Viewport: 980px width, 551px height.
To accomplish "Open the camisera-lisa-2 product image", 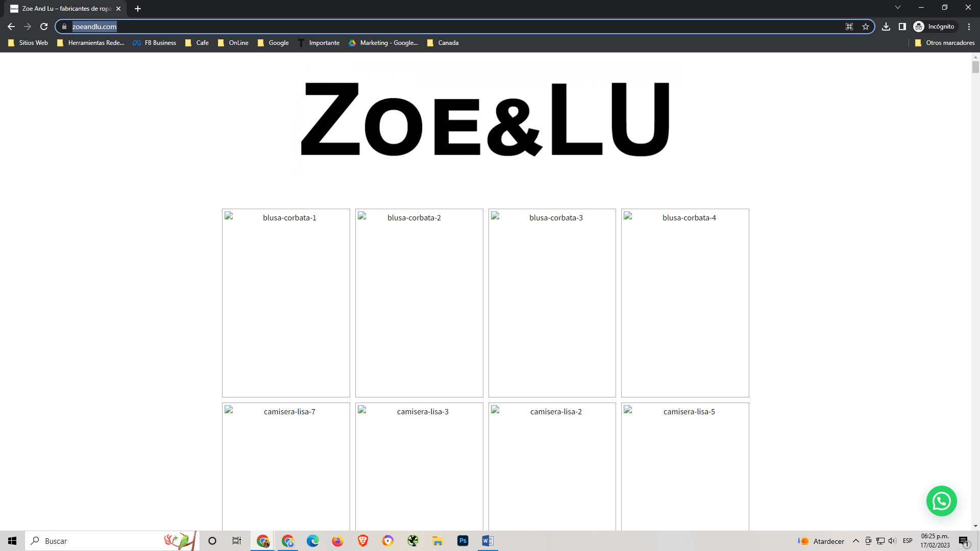I will click(x=552, y=466).
